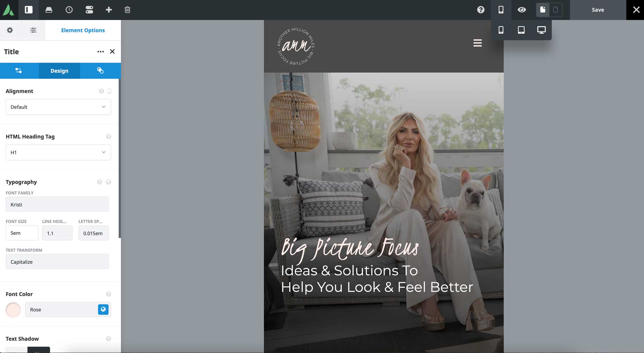Open the Alignment dropdown set to Default
This screenshot has width=644, height=353.
pos(58,107)
